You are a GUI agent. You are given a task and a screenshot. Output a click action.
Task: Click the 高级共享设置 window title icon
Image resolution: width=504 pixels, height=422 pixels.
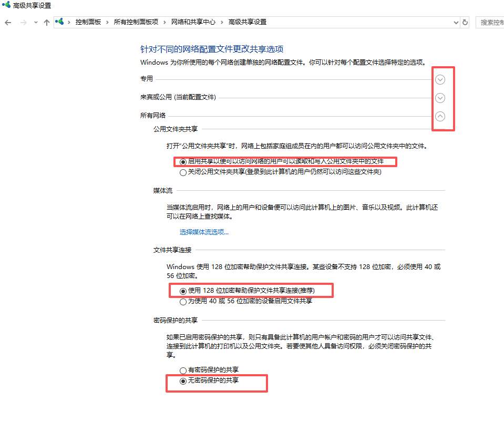pyautogui.click(x=6, y=5)
